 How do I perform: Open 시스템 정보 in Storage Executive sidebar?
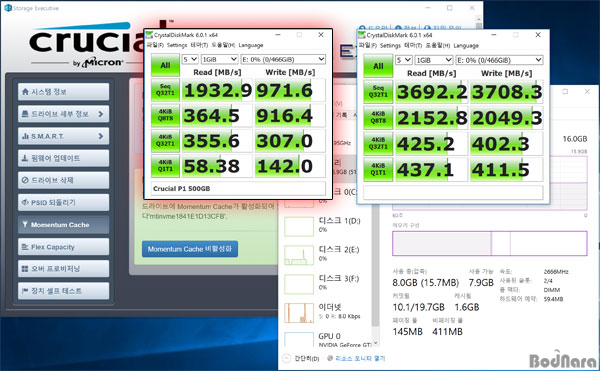(x=63, y=92)
